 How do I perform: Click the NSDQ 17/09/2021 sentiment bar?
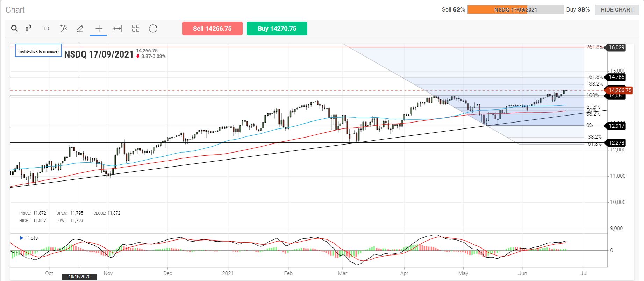(x=516, y=10)
